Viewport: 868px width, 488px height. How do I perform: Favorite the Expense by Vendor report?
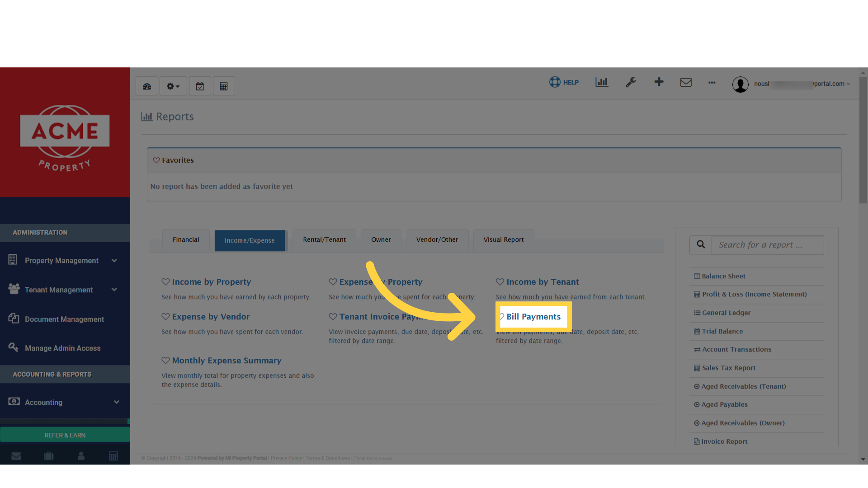[165, 317]
